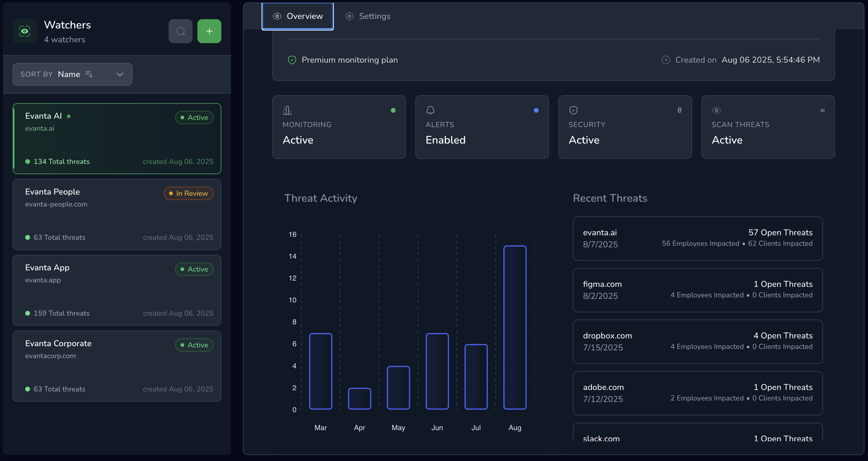Click the gear icon in Settings tab
The width and height of the screenshot is (868, 461).
tap(349, 16)
